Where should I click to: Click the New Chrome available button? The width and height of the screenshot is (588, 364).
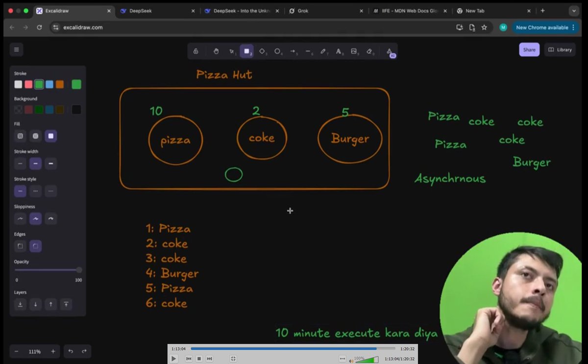click(x=546, y=27)
